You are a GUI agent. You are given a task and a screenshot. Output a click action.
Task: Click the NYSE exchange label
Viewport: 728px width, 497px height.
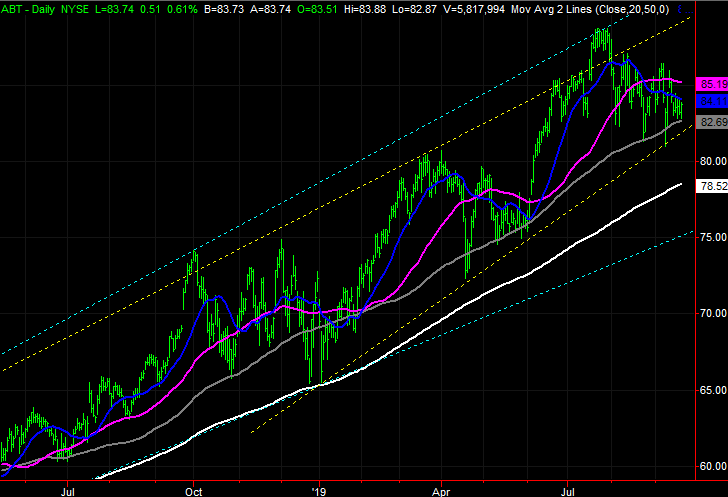point(75,9)
